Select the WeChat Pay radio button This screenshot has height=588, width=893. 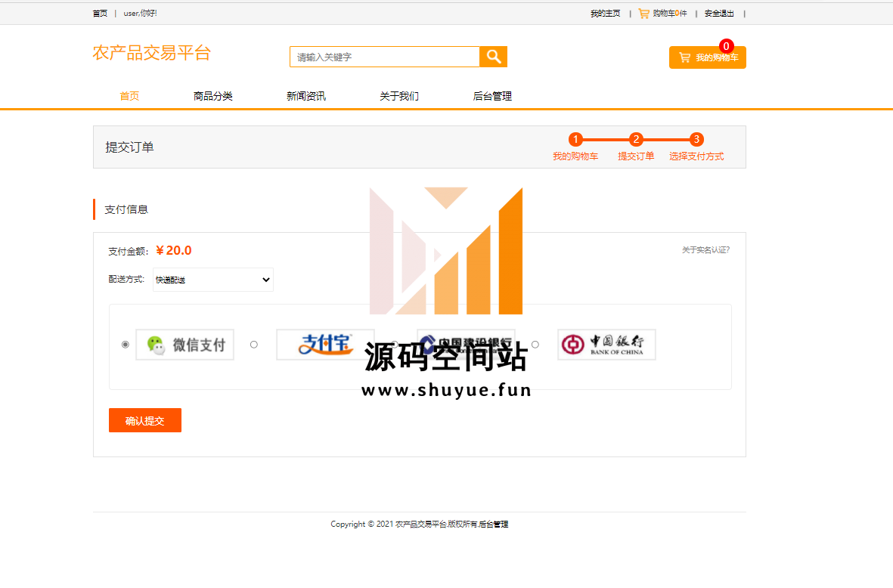(x=126, y=345)
